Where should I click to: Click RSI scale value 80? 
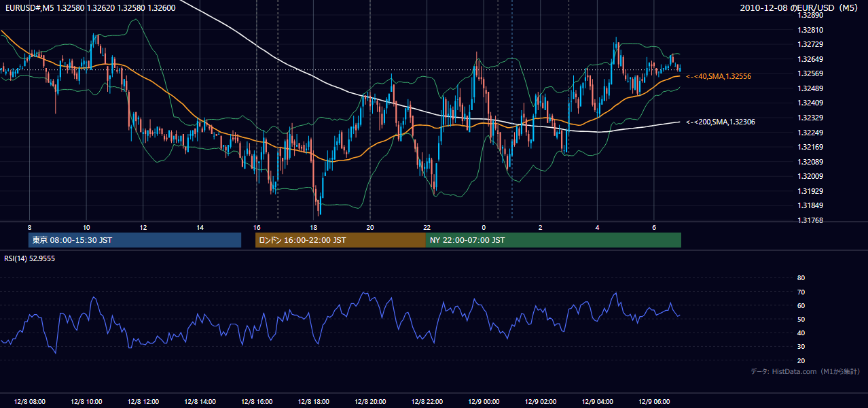801,278
